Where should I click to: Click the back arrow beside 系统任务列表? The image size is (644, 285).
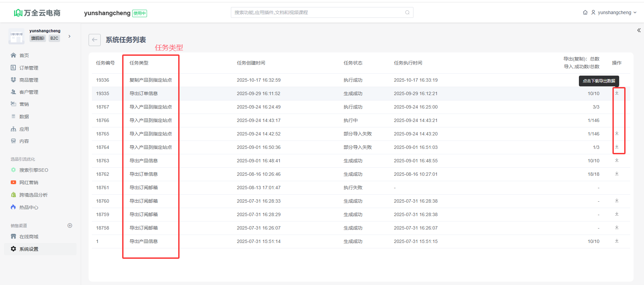95,40
